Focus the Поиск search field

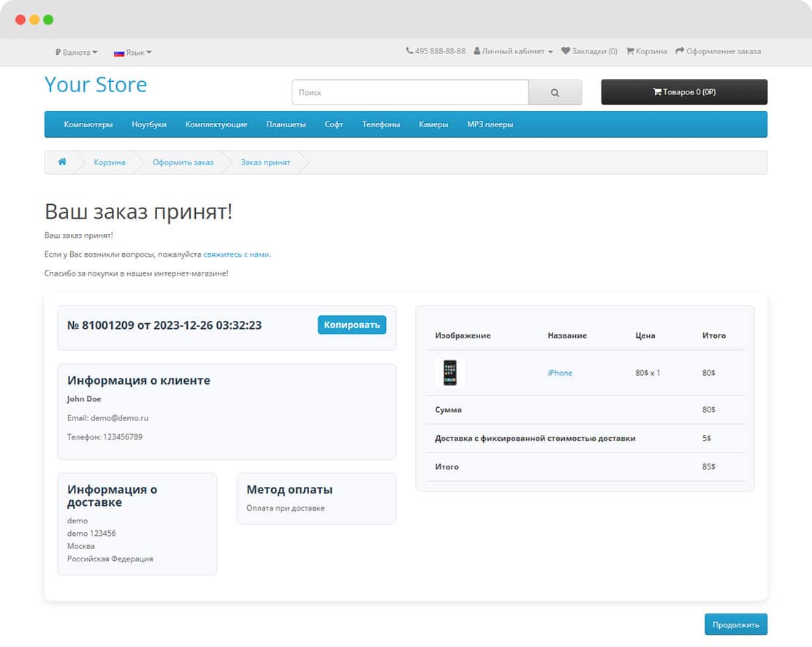(x=410, y=92)
